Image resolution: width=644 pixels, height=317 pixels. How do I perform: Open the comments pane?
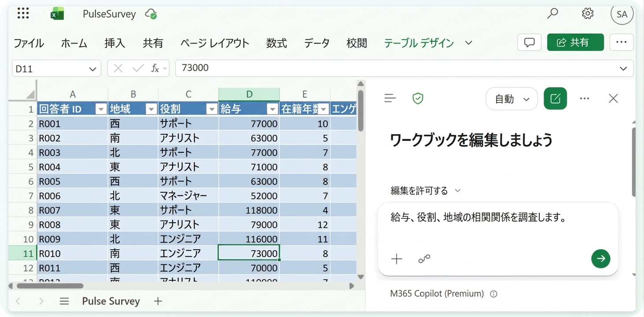tap(529, 42)
